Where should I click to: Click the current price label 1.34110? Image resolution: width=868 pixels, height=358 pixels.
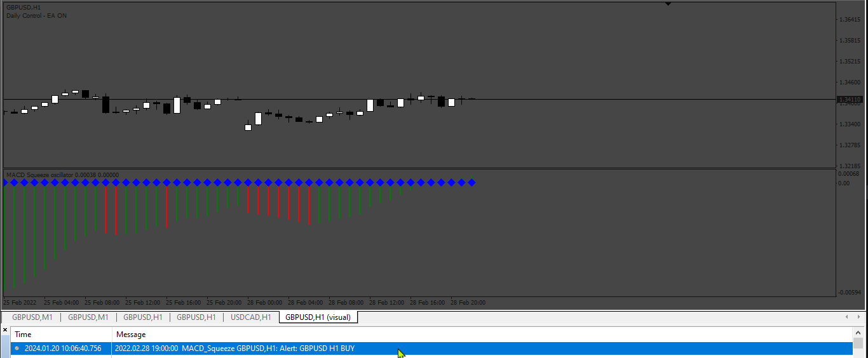850,100
